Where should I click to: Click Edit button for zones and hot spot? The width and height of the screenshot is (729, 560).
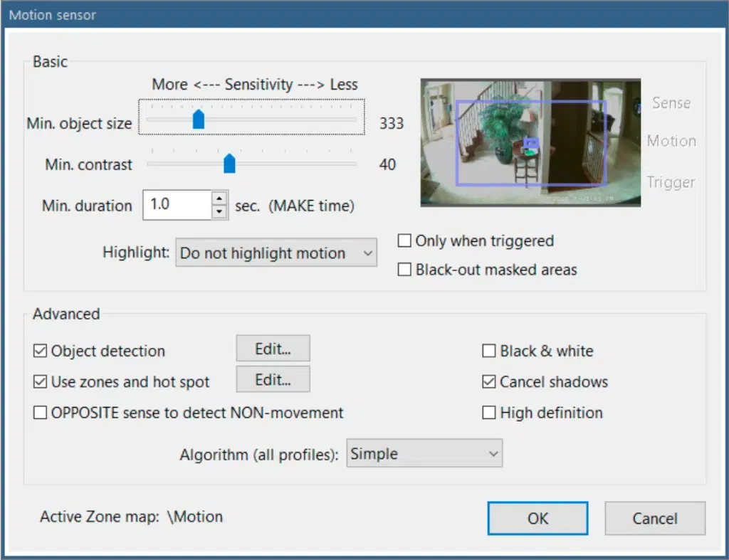[x=273, y=380]
